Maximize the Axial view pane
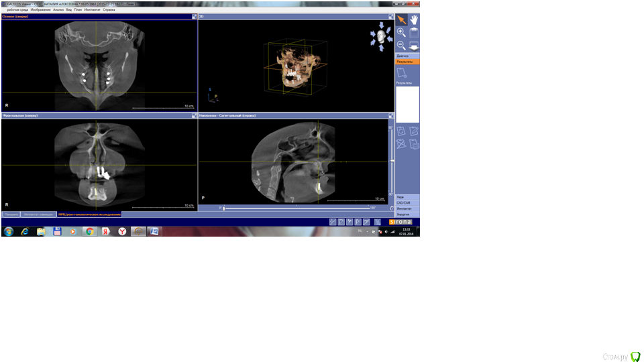This screenshot has width=644, height=362. click(195, 16)
